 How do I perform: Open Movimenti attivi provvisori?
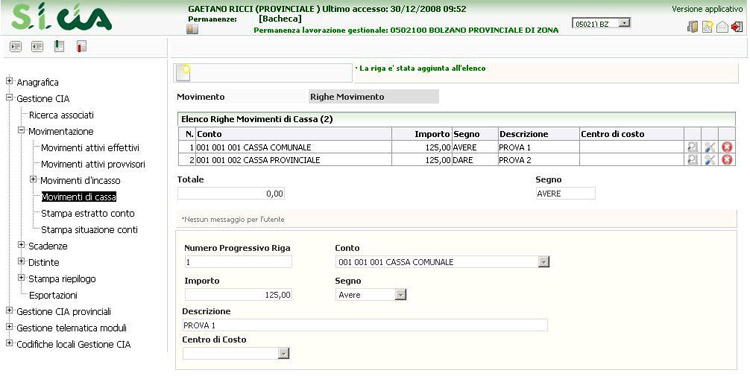[93, 164]
